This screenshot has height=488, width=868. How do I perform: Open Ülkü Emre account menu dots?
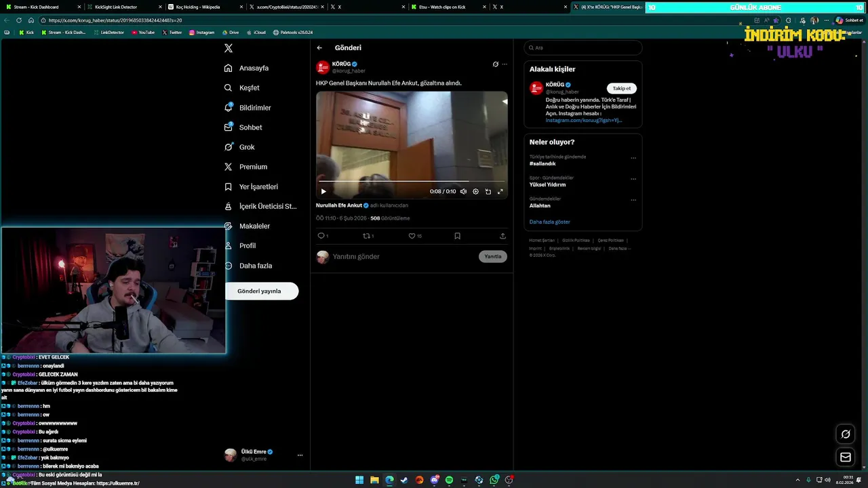coord(300,455)
